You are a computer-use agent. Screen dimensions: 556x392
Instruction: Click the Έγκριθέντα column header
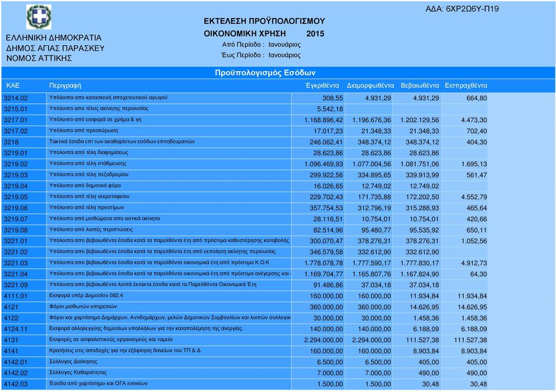click(x=322, y=86)
